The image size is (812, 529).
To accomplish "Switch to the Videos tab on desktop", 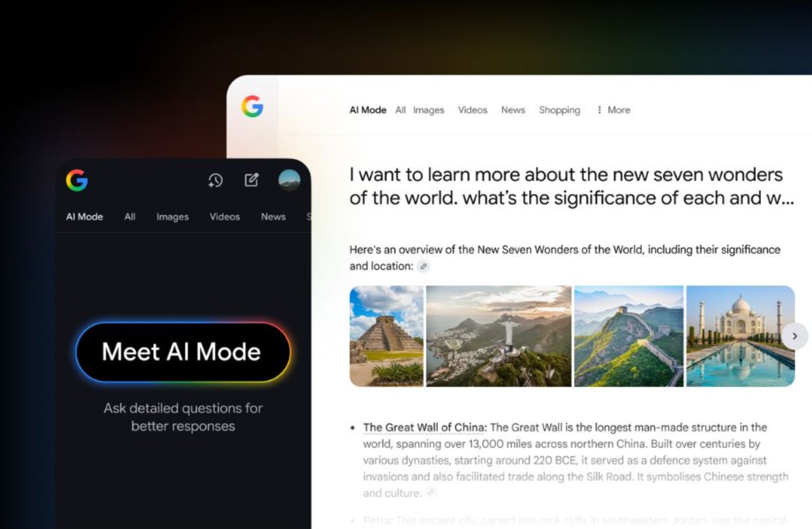I will point(472,110).
